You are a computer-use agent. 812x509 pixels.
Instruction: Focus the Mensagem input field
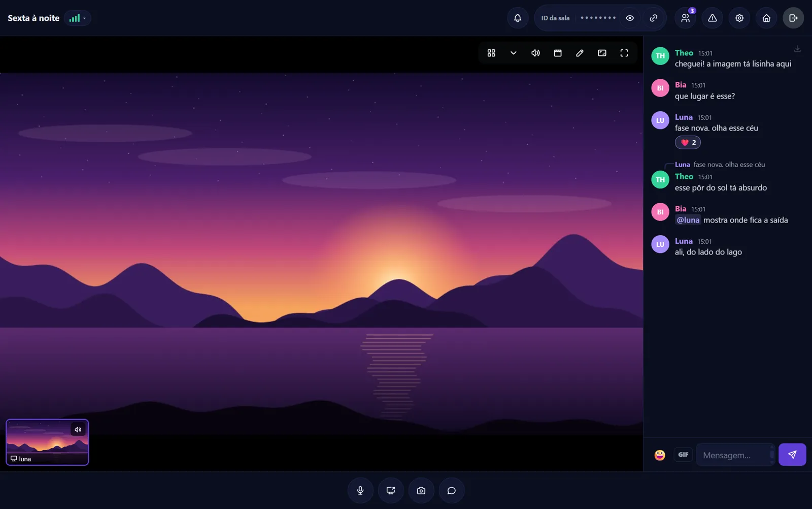tap(735, 455)
